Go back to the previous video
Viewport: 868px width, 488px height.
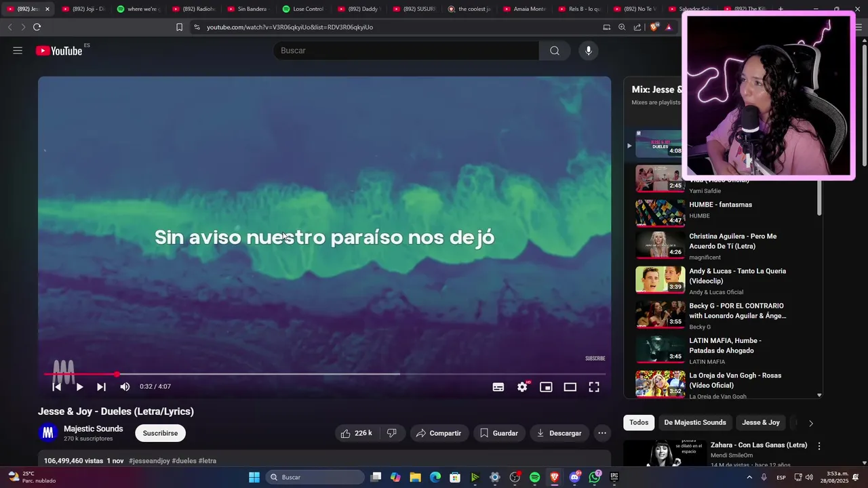click(x=57, y=387)
